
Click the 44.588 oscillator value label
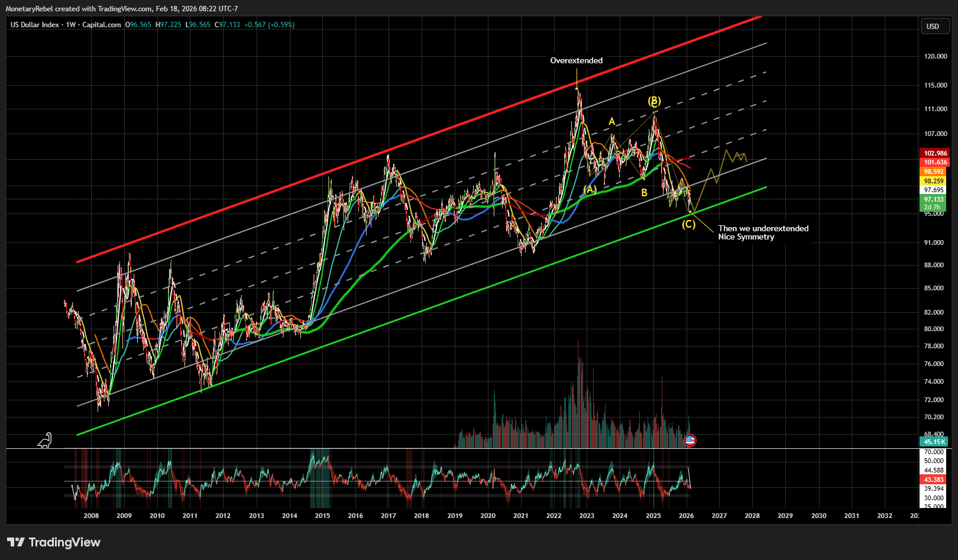tap(934, 471)
